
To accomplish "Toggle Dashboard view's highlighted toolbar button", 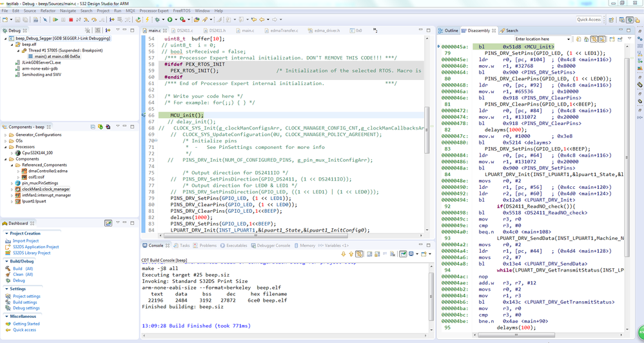I will click(x=108, y=223).
